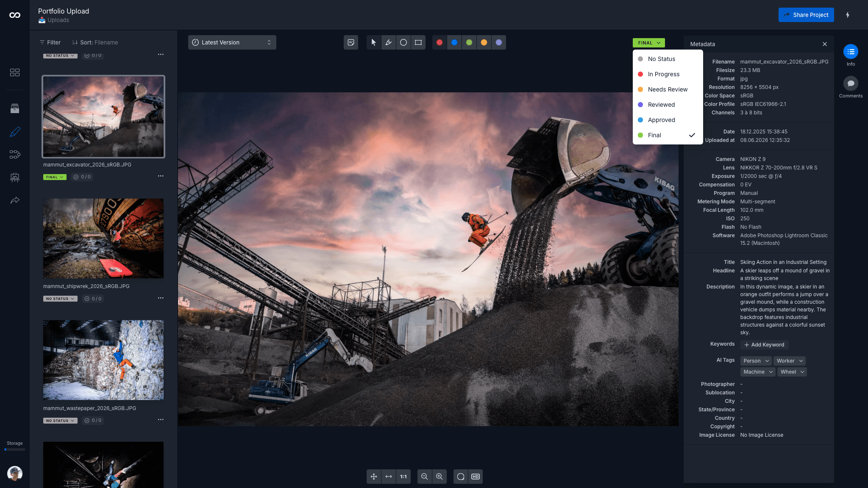Click the infinity logo icon

[15, 15]
